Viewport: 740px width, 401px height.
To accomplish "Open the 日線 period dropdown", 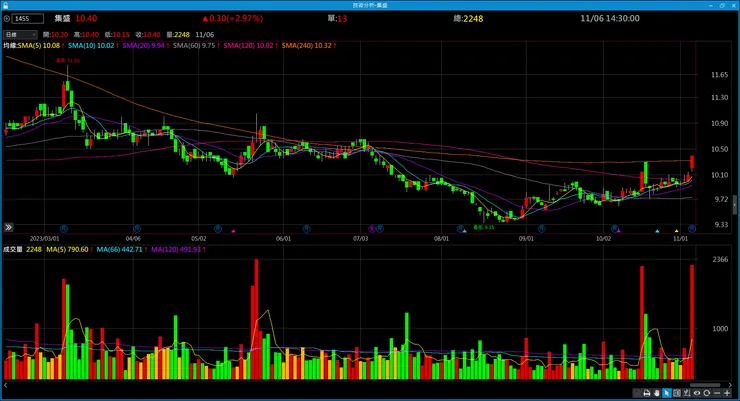I will click(x=20, y=34).
